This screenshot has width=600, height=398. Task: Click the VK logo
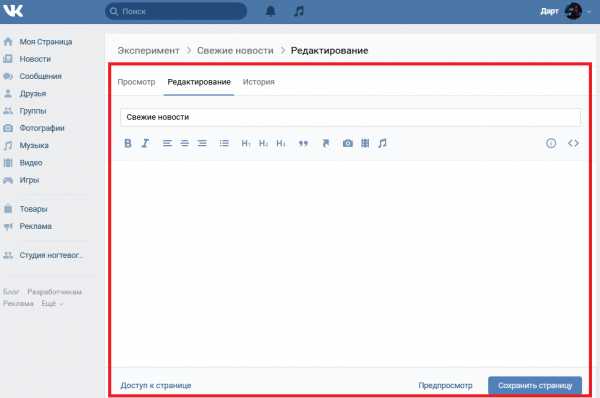[x=13, y=11]
